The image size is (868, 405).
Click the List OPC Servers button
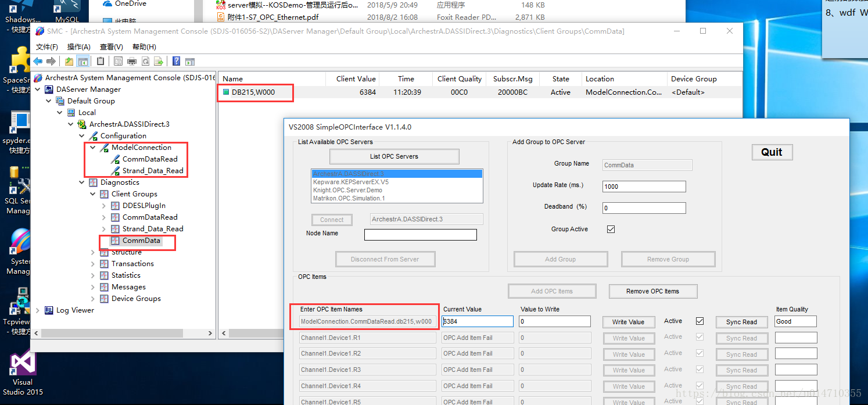coord(394,156)
